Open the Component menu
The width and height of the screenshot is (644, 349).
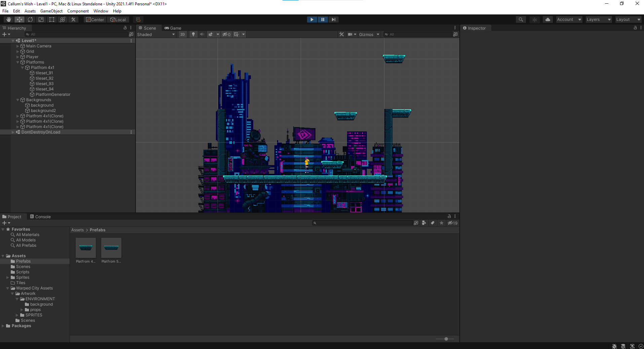pos(78,11)
